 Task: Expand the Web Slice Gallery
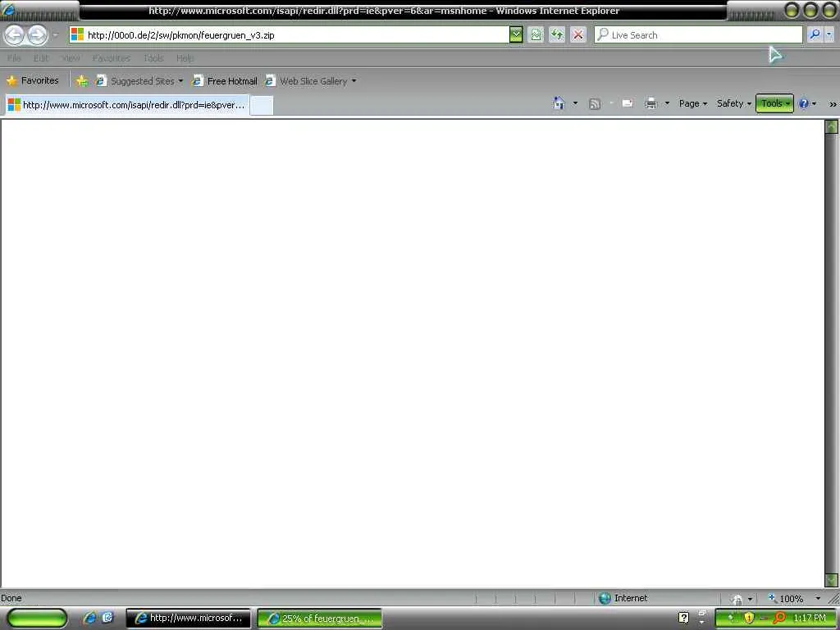(311, 81)
